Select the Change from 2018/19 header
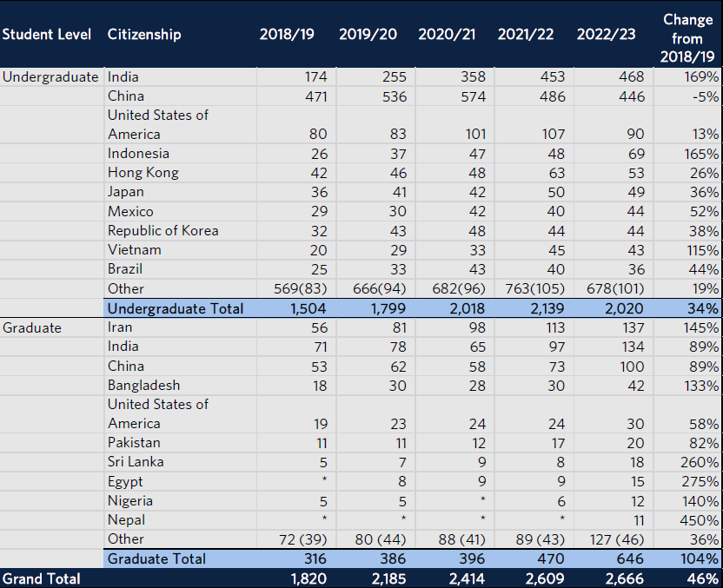 point(687,38)
